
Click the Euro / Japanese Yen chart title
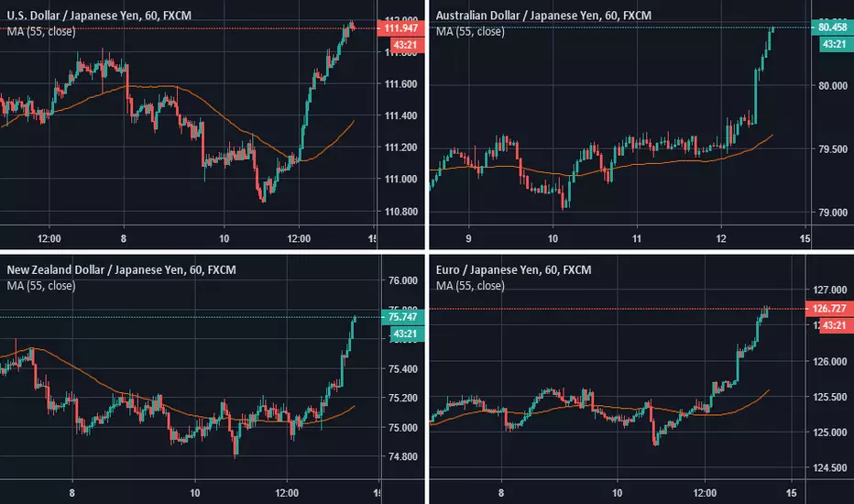[513, 269]
